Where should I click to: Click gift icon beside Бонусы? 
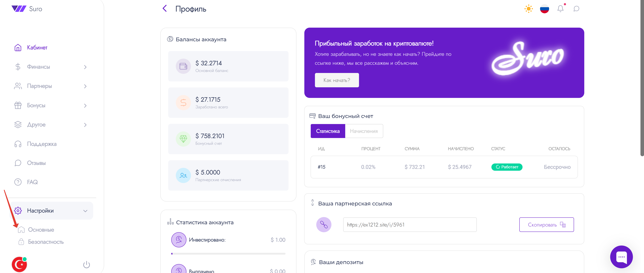pos(18,105)
